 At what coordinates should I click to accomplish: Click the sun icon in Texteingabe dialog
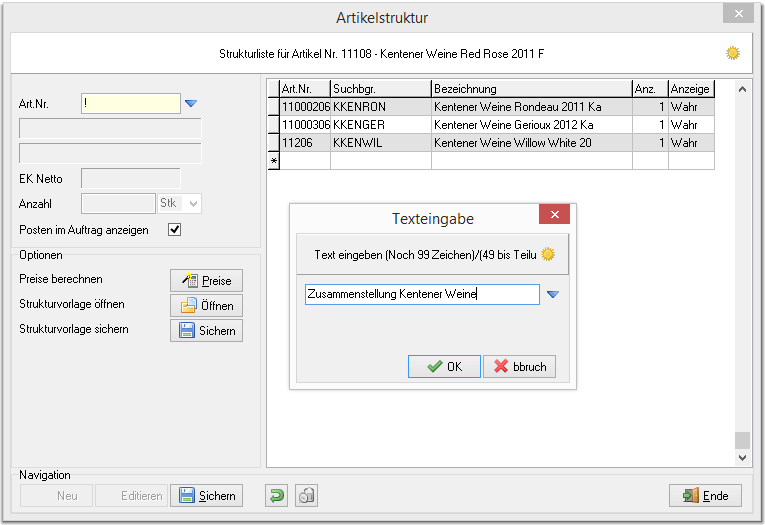tap(548, 254)
